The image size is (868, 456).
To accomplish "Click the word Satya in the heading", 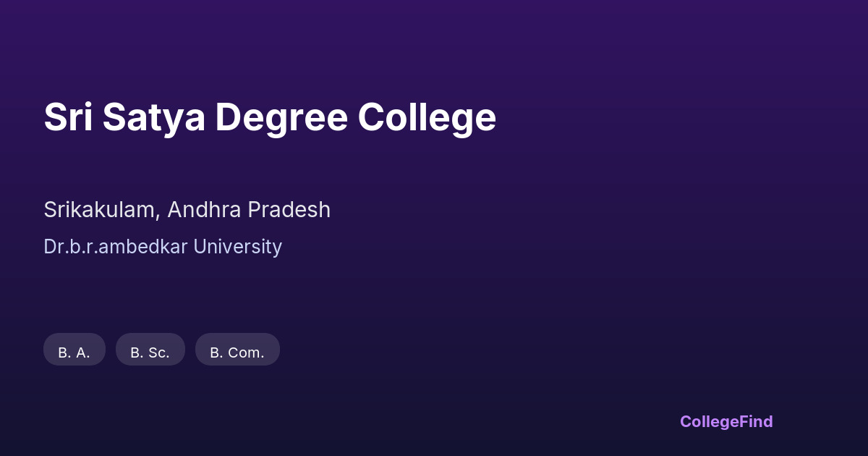I will 153,117.
